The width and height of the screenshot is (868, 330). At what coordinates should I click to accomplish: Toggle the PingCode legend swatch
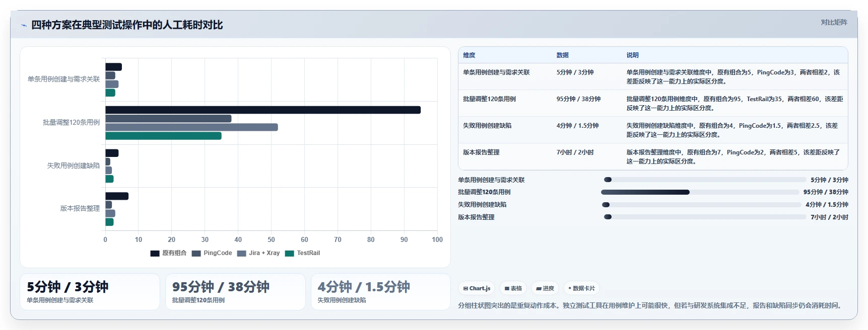pyautogui.click(x=196, y=254)
